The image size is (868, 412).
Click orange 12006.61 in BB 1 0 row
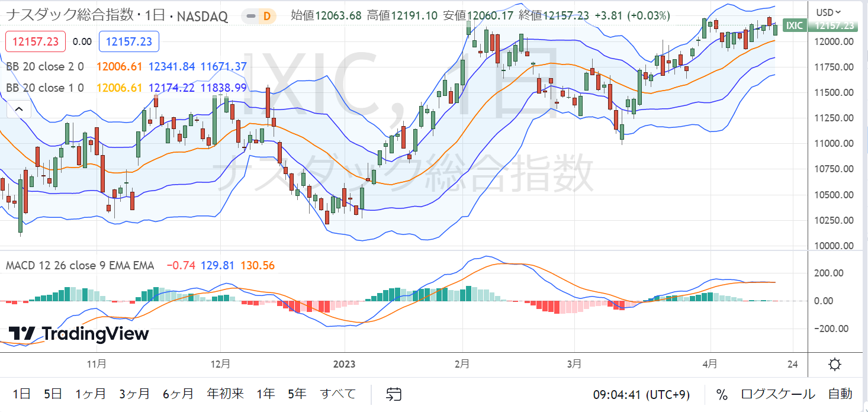coord(119,88)
